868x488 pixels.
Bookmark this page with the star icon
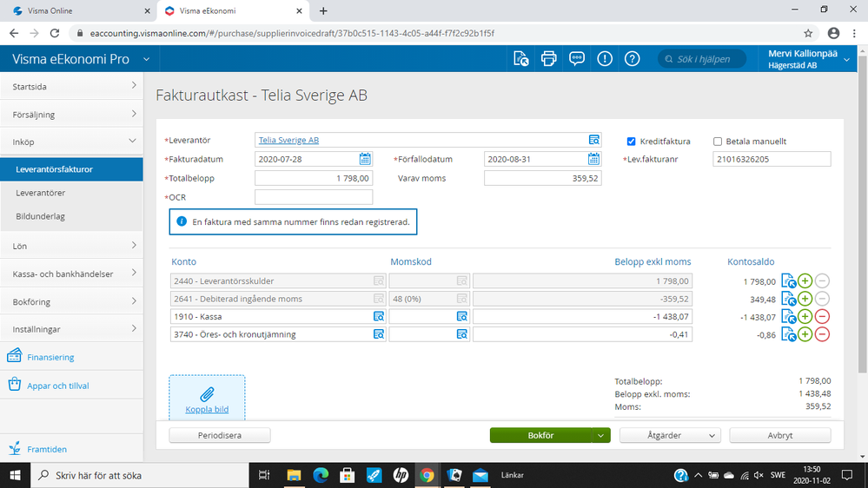[x=808, y=33]
